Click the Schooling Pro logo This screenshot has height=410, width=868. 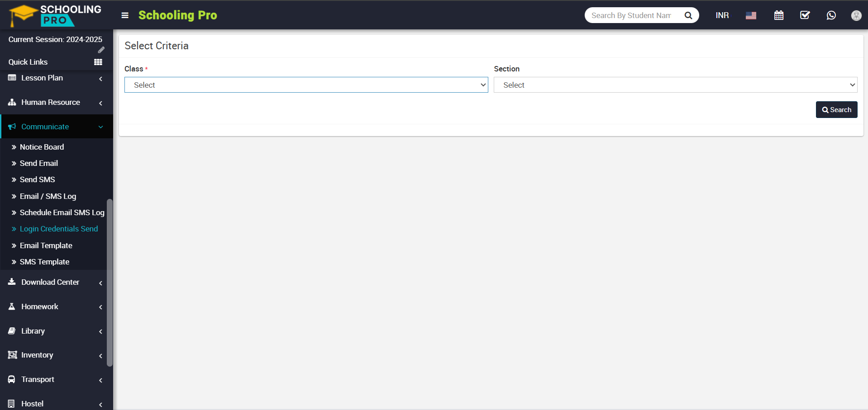click(x=55, y=15)
